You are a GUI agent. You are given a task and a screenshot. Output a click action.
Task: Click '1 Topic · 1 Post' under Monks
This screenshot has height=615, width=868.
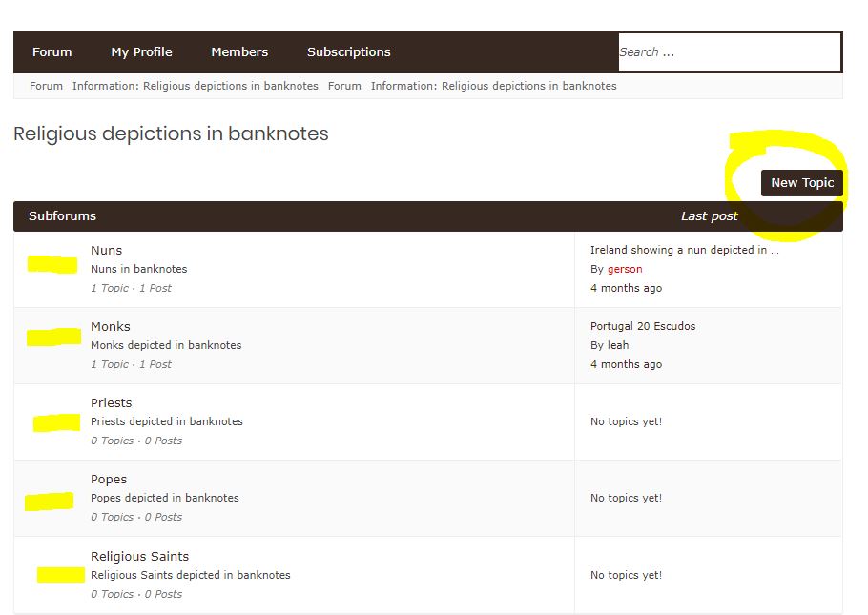(x=132, y=365)
